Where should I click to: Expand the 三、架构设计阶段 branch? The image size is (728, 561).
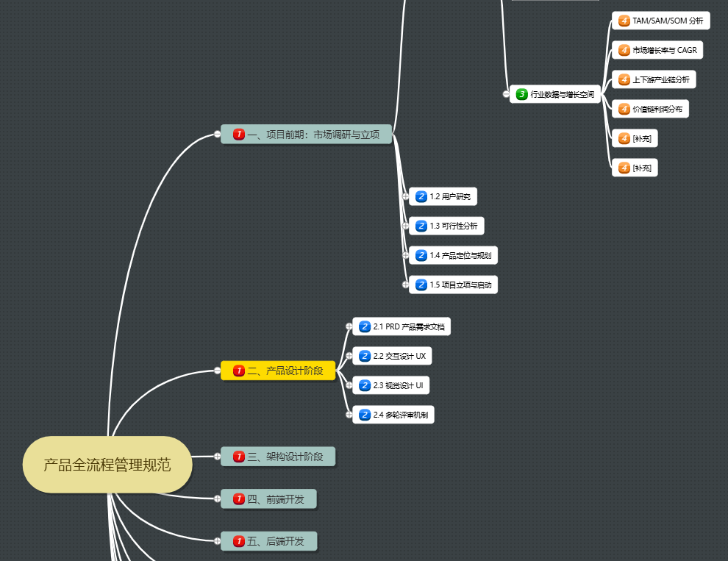(x=217, y=457)
